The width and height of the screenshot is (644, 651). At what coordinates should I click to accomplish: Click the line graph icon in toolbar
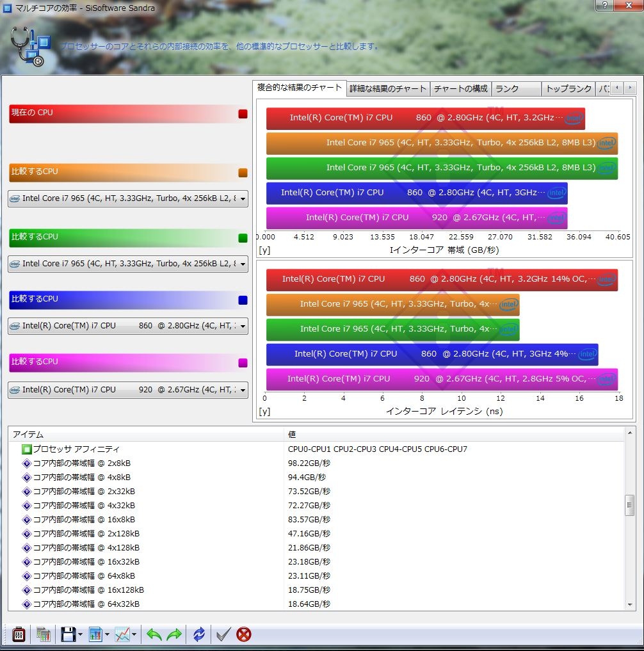122,634
